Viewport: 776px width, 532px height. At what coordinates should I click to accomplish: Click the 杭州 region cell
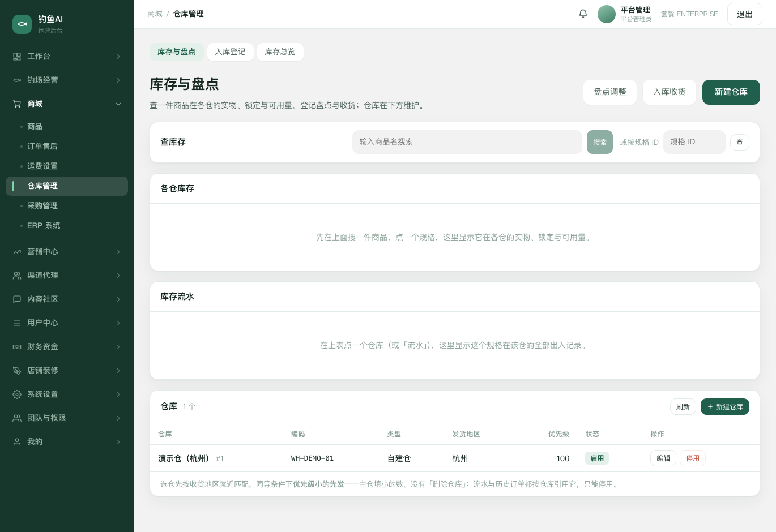pyautogui.click(x=460, y=458)
